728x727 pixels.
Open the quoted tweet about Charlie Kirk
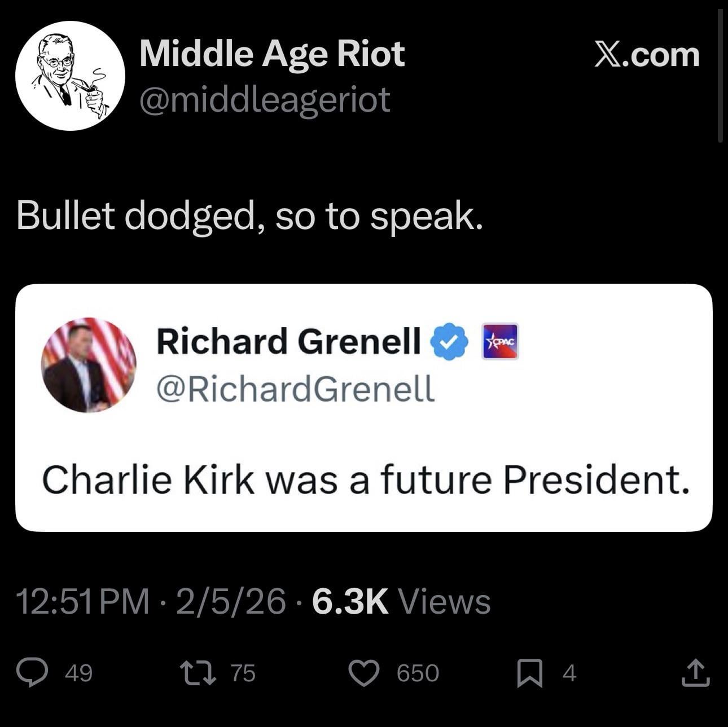[365, 480]
